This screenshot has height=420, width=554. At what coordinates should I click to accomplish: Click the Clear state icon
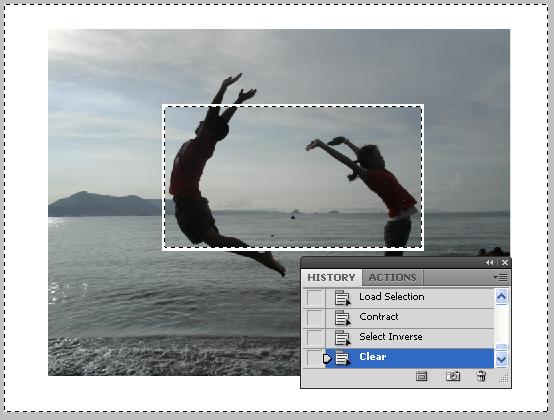tap(342, 358)
